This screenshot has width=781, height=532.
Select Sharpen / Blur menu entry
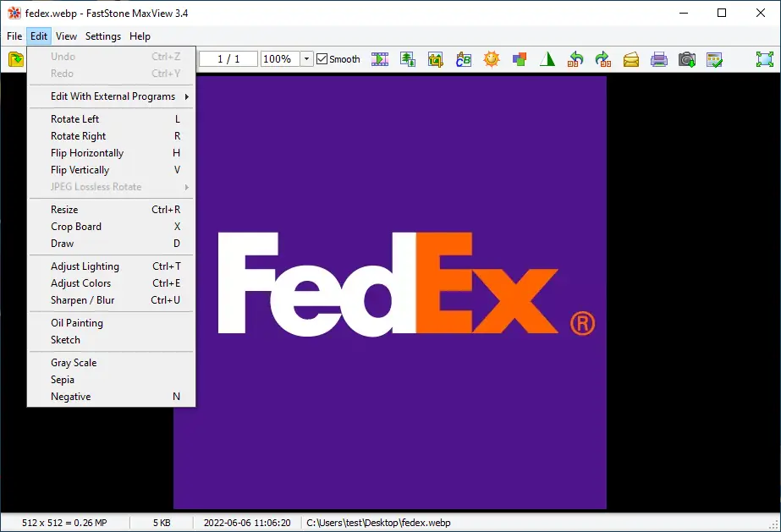coord(111,300)
